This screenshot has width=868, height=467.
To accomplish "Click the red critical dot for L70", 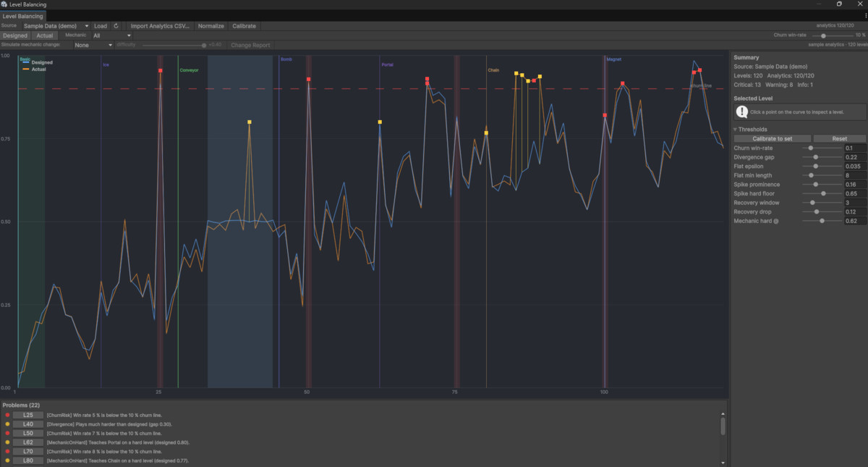I will (x=7, y=451).
